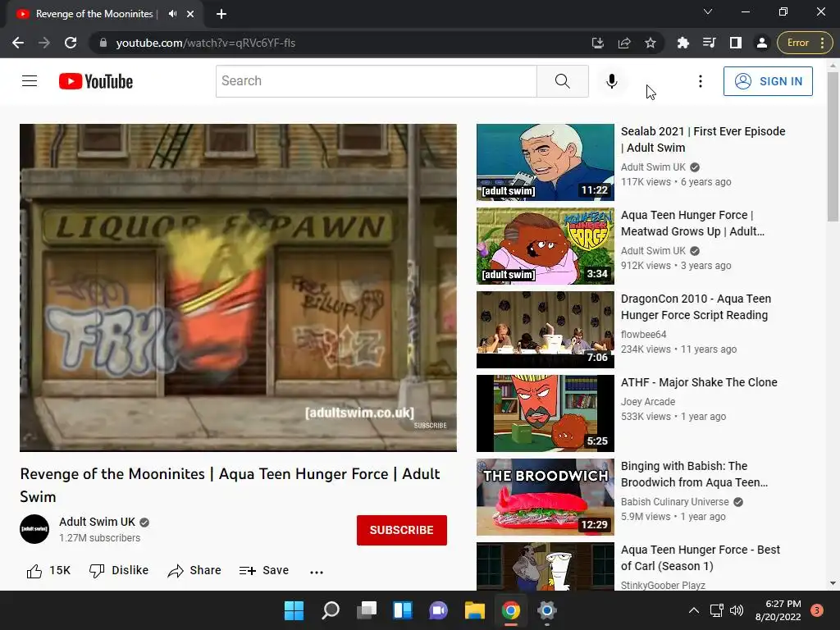Screen dimensions: 840x630
Task: View site information lock icon
Action: point(103,43)
